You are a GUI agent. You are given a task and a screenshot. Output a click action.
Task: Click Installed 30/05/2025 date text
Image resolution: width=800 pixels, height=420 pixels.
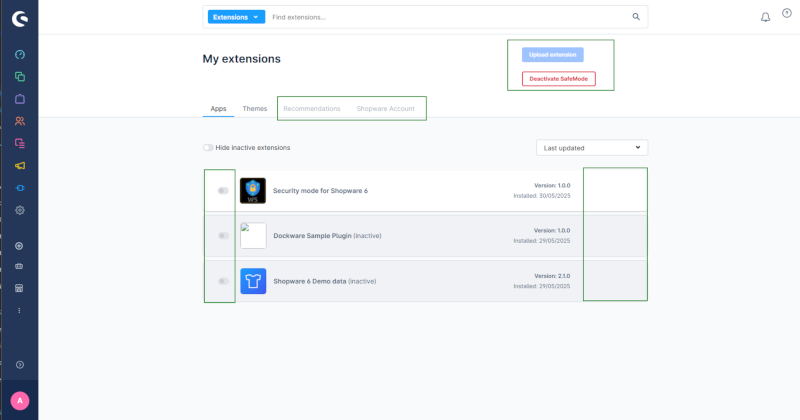542,196
